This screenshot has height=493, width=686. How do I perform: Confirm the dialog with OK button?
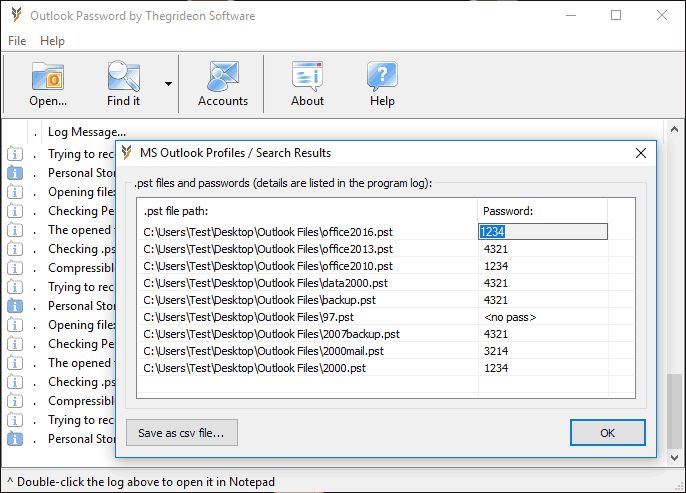(607, 433)
